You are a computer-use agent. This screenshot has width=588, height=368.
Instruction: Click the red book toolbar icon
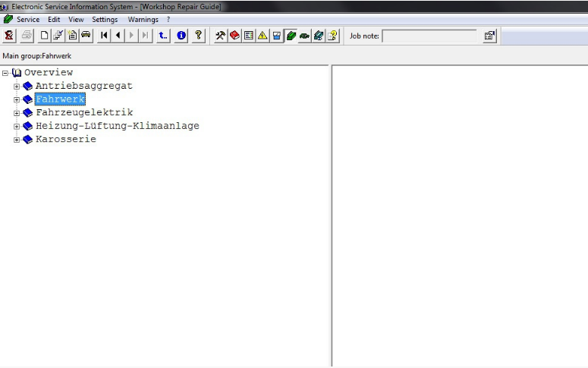pos(234,36)
